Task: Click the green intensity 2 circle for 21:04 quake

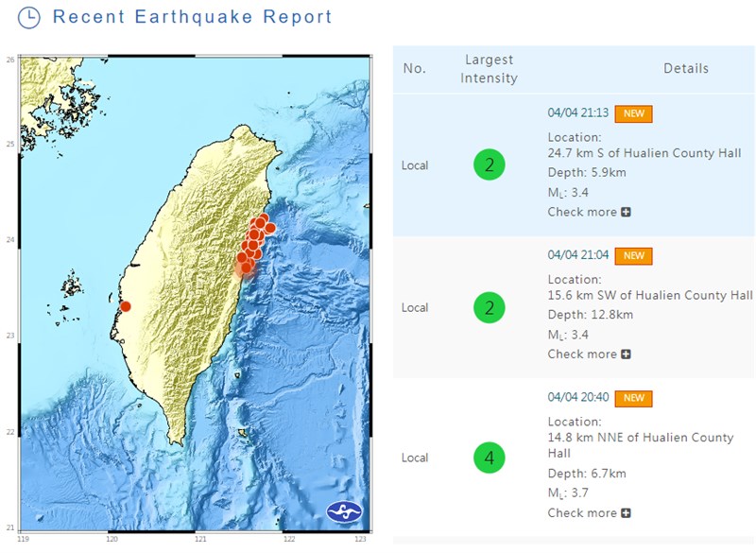Action: pyautogui.click(x=489, y=307)
